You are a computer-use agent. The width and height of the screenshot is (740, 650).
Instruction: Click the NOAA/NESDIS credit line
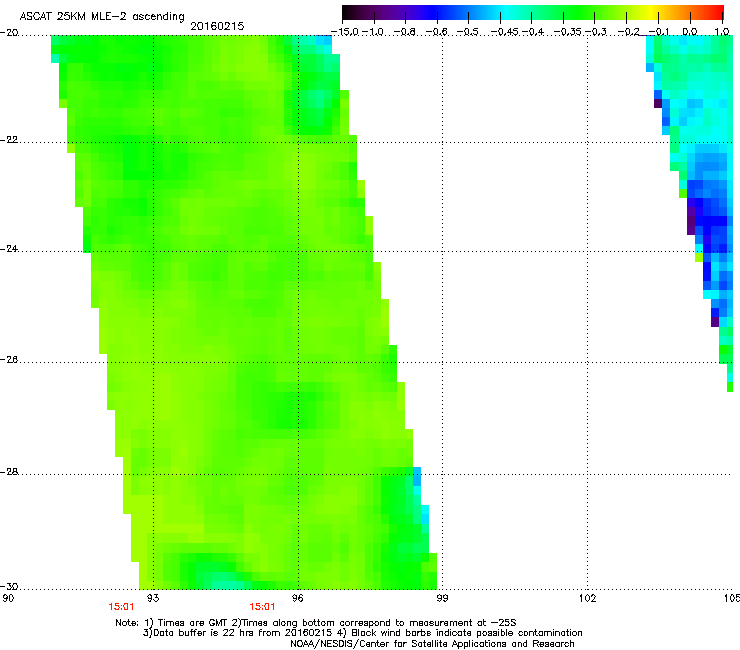[432, 644]
